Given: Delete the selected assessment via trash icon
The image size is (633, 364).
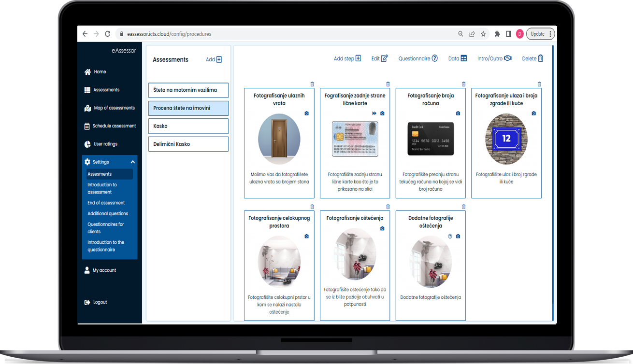Looking at the screenshot, I should (x=540, y=58).
